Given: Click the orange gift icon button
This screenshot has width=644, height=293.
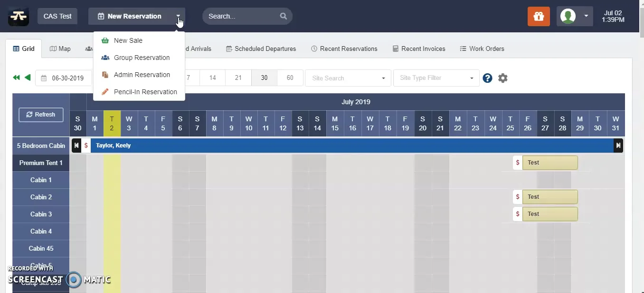Looking at the screenshot, I should pyautogui.click(x=539, y=16).
